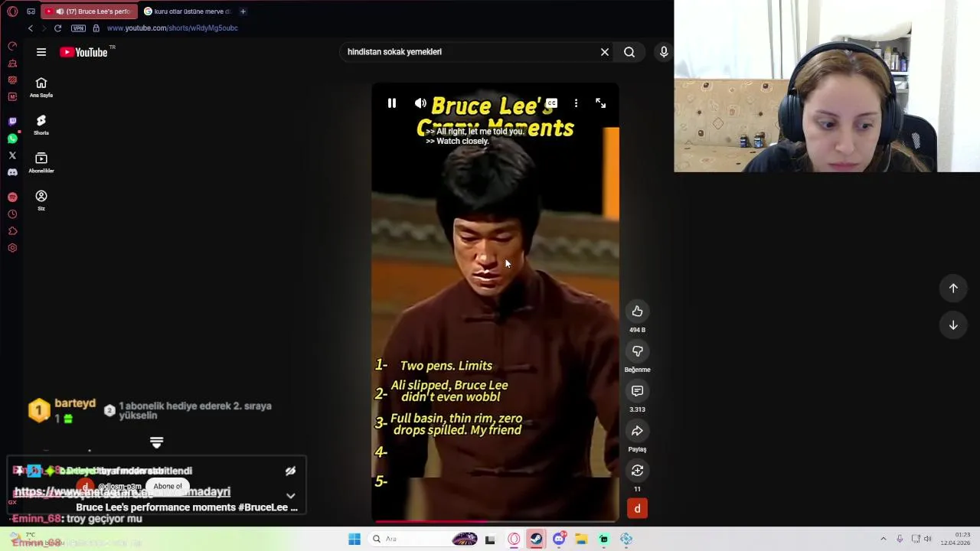Open Extensions cube icon in Opera sidebar
Viewport: 980px width, 551px height.
[x=12, y=231]
